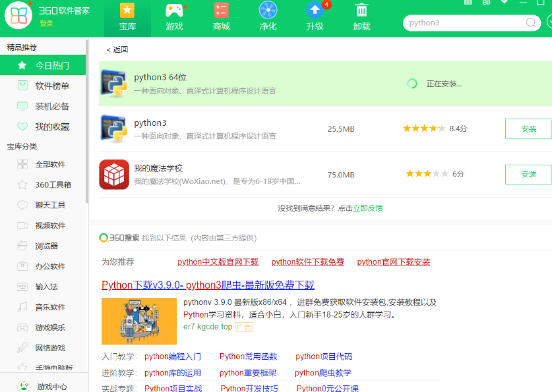This screenshot has width=552, height=392.
Task: Open the 宝库 tab
Action: coord(127,18)
